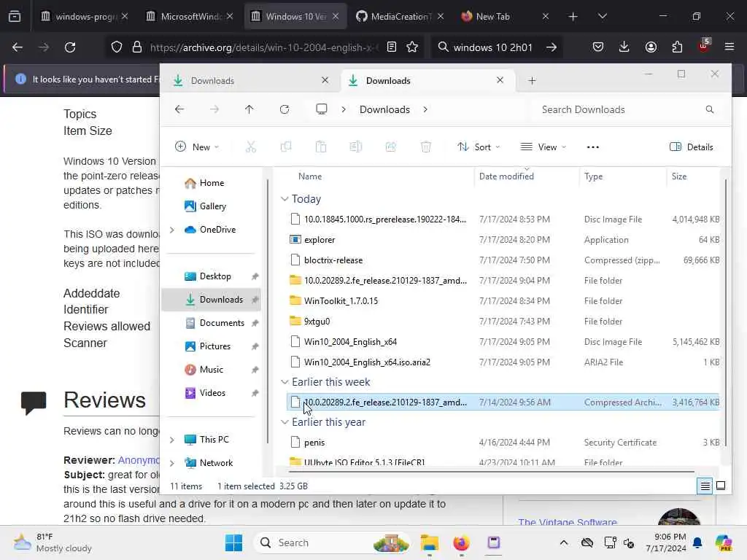Switch to details list view in status bar
The image size is (747, 560).
pos(705,486)
